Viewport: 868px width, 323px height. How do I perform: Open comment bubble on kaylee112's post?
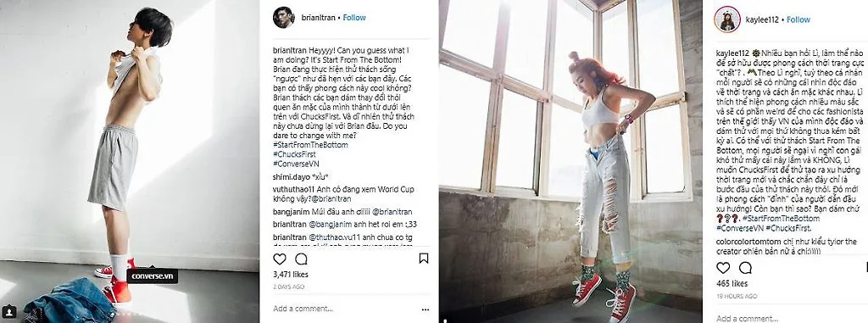point(745,268)
